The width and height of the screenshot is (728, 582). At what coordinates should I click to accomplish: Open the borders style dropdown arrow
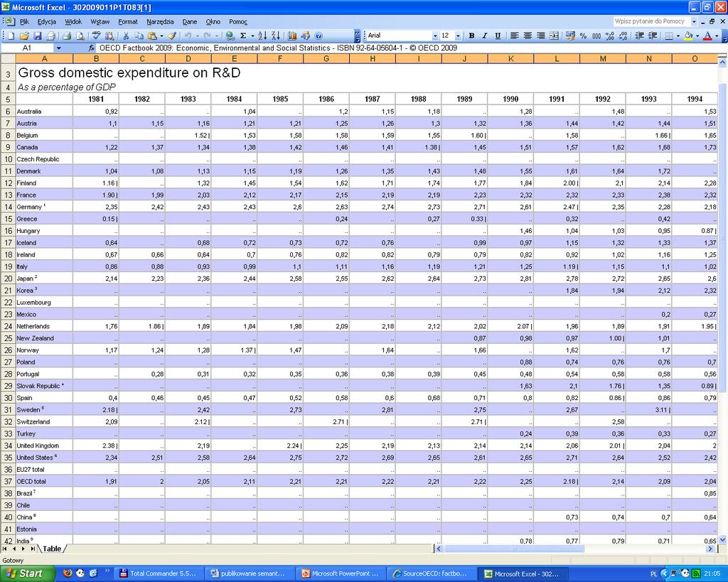coord(678,36)
